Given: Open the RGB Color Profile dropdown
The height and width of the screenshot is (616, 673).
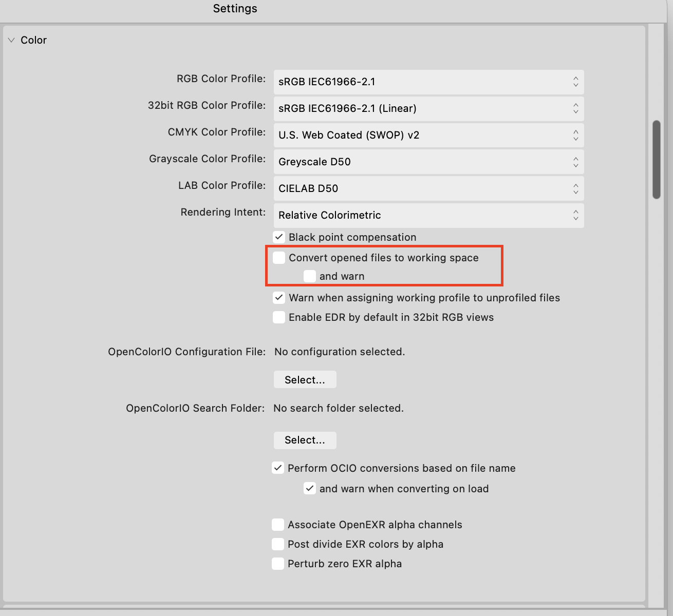Looking at the screenshot, I should [428, 82].
